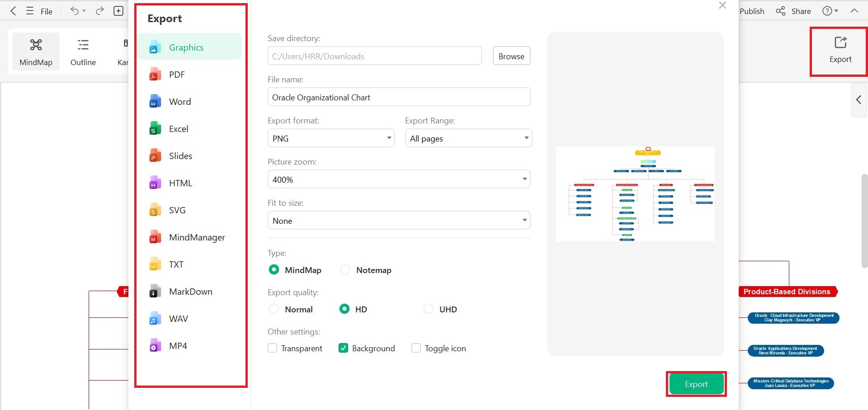Open the Fit to size dropdown
Viewport: 868px width, 410px height.
coord(399,221)
